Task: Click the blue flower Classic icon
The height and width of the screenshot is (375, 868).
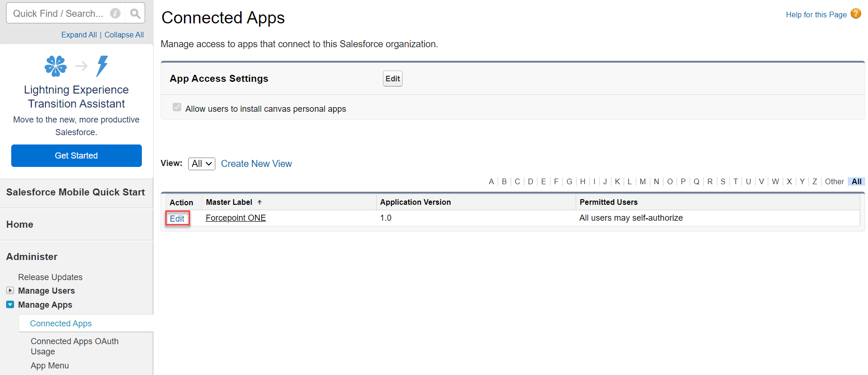Action: [x=56, y=66]
